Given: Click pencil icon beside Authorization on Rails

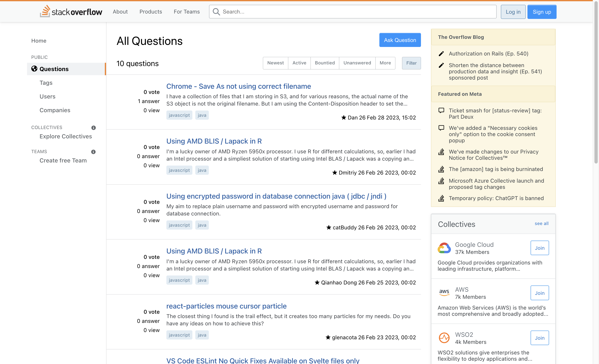Looking at the screenshot, I should click(441, 54).
